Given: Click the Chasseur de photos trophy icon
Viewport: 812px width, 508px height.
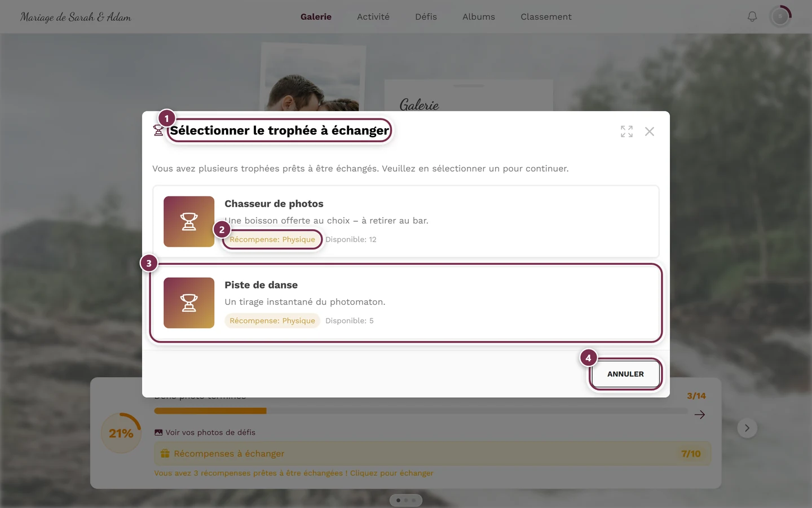Looking at the screenshot, I should click(x=189, y=222).
